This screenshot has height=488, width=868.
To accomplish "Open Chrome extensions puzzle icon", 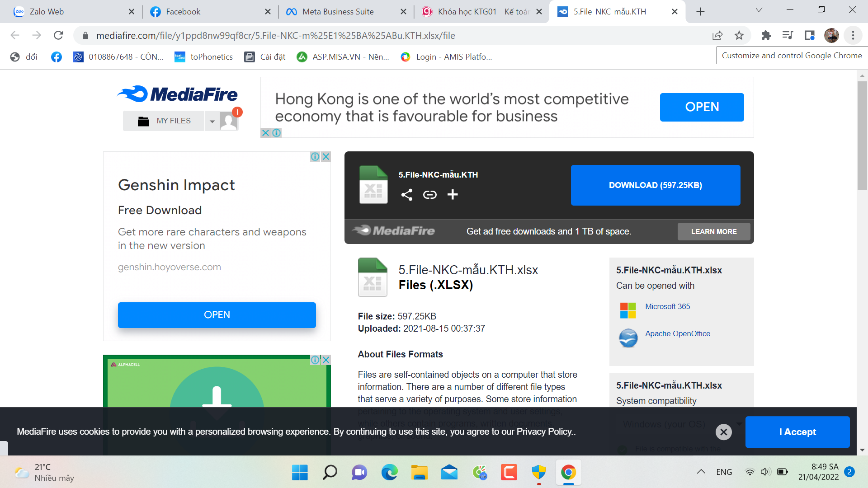I will (766, 35).
